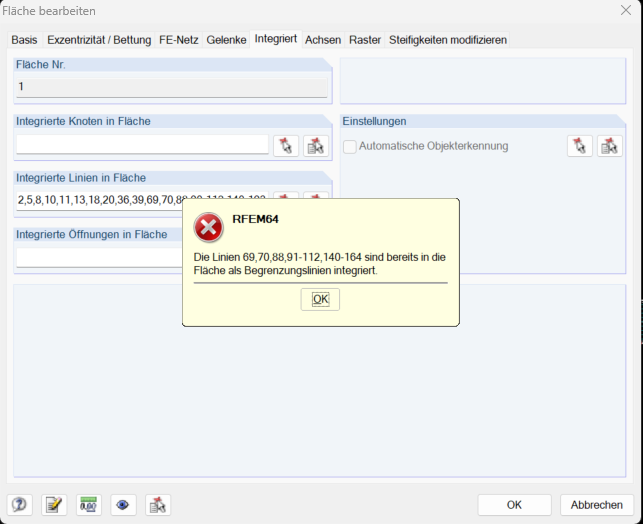The image size is (643, 524).
Task: Click the Integrierte Öffnungen in Fläche field
Action: coord(99,257)
